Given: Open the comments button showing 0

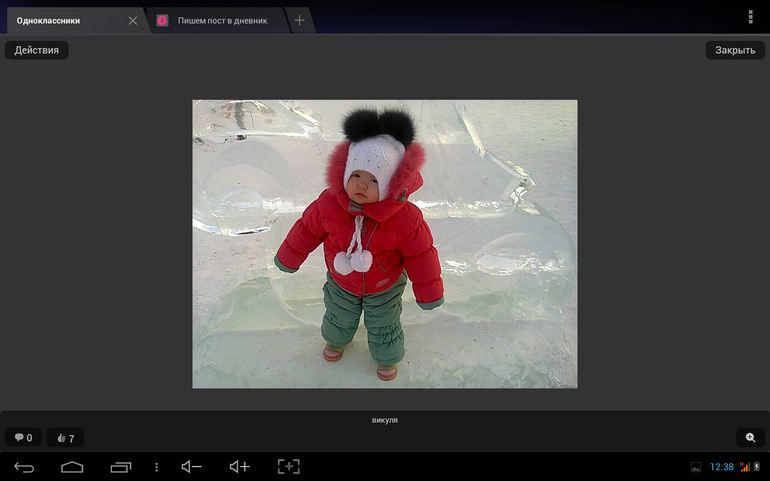Looking at the screenshot, I should coord(23,438).
